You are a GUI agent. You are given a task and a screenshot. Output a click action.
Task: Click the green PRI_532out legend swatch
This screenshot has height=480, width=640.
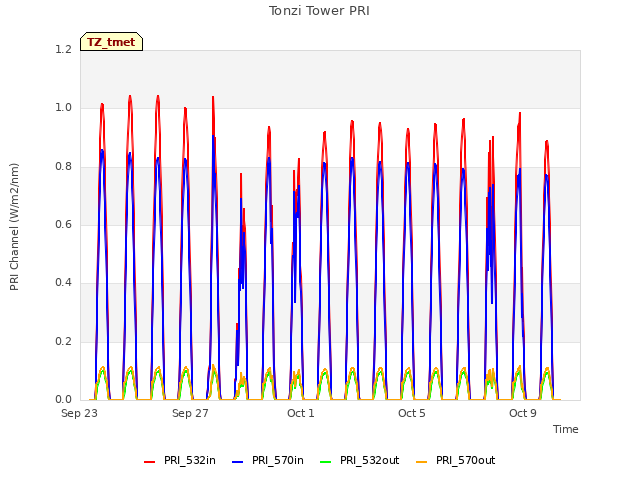326,461
